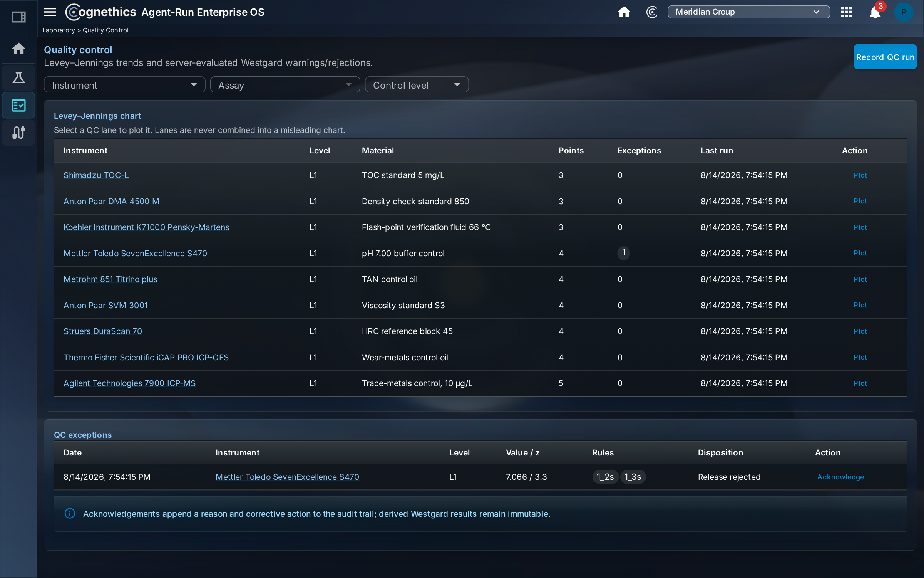Viewport: 924px width, 578px height.
Task: Click the top bar Home icon
Action: [624, 12]
